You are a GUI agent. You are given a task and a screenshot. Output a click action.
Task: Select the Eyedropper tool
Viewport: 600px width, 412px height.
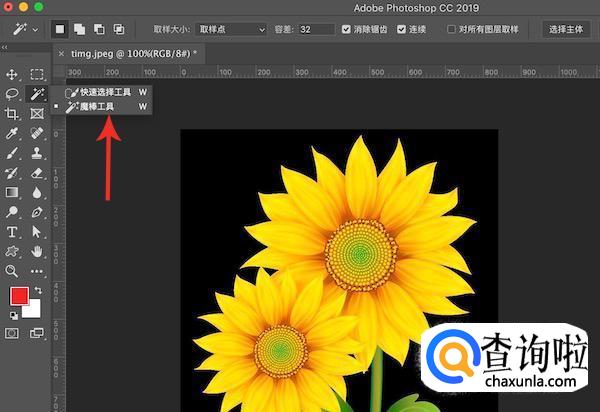(12, 133)
